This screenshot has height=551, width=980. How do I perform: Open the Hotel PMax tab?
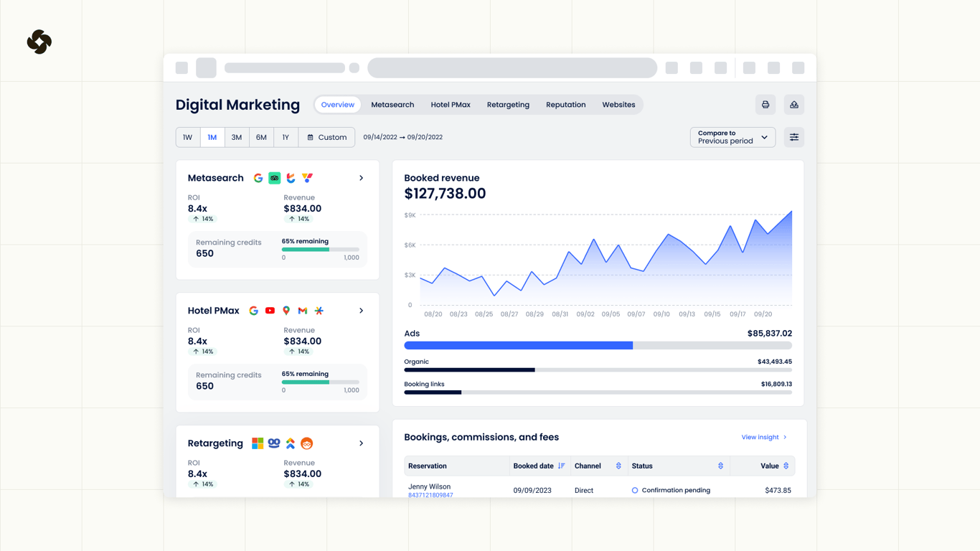[451, 104]
